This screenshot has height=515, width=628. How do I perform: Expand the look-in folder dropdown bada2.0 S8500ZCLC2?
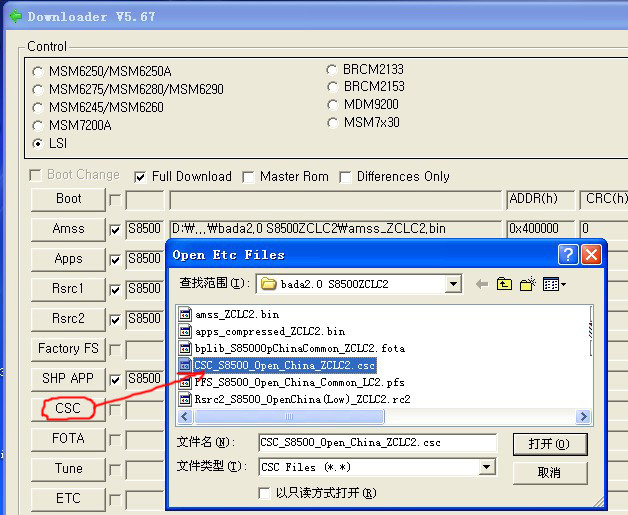click(453, 284)
